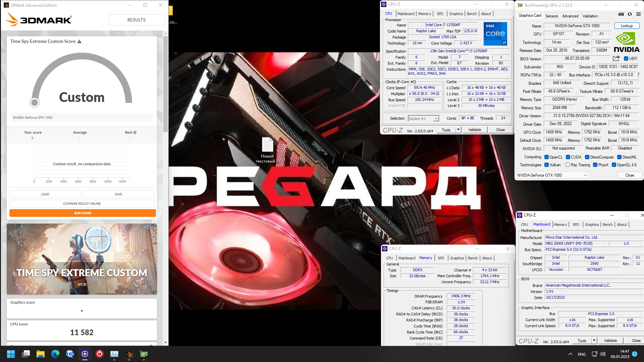Click RUN AGAIN in 3DMark
644x362 pixels.
tap(83, 213)
